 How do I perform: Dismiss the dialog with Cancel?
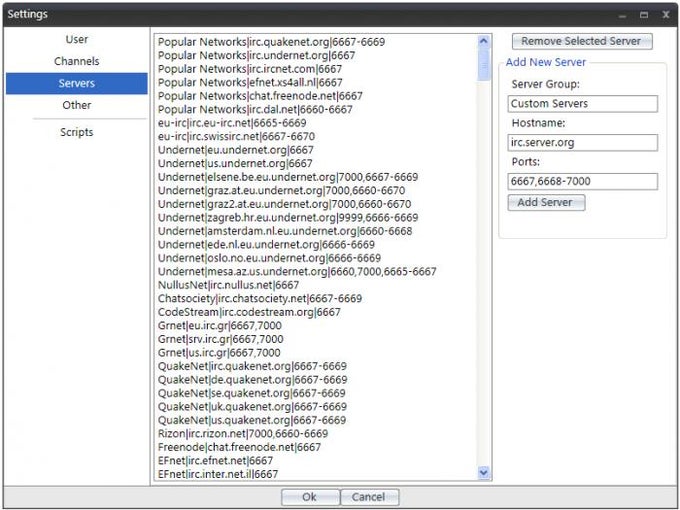coord(369,497)
